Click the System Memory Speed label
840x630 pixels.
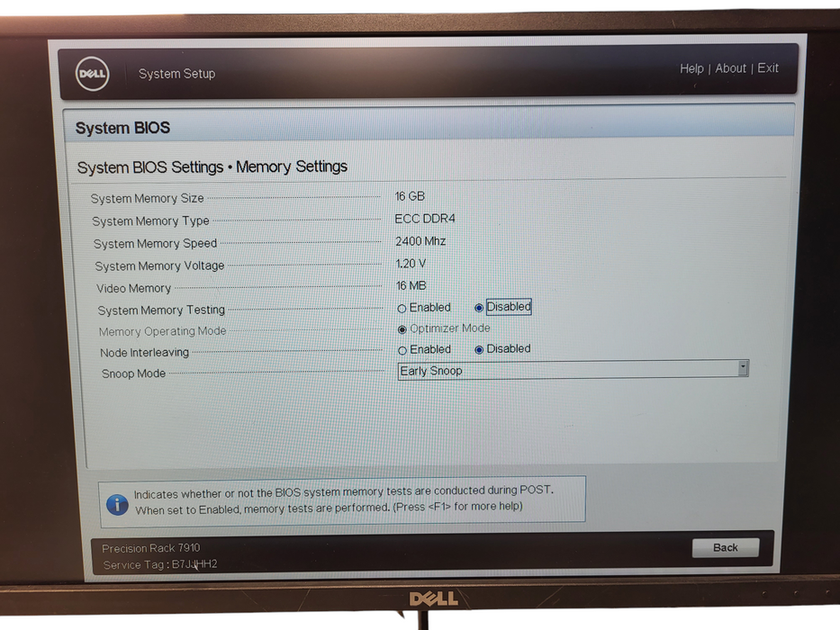(x=155, y=243)
